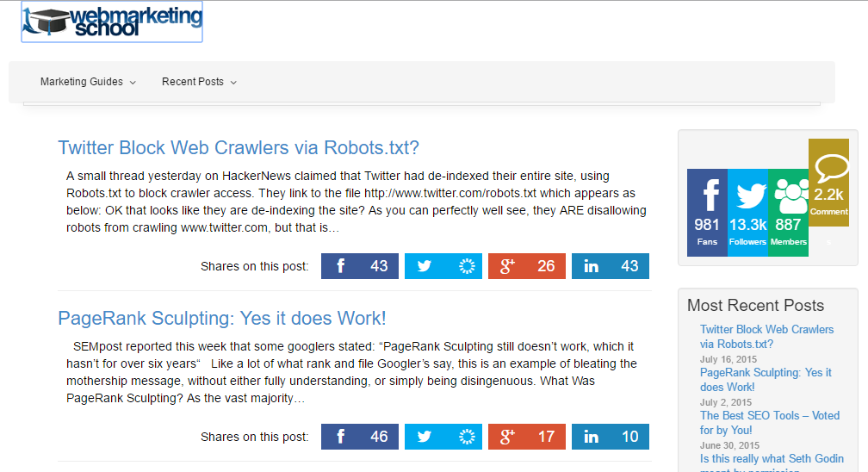Expand the Recent Posts chevron arrow
The image size is (868, 472).
point(233,83)
